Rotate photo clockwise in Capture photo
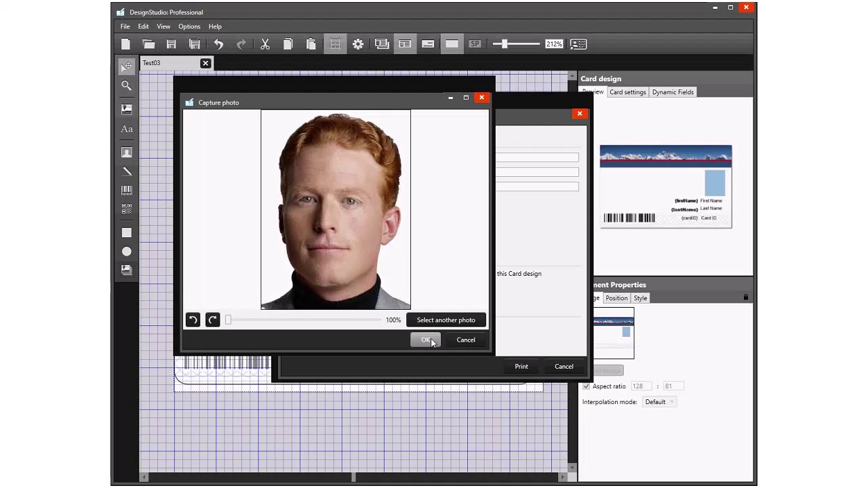 click(212, 320)
